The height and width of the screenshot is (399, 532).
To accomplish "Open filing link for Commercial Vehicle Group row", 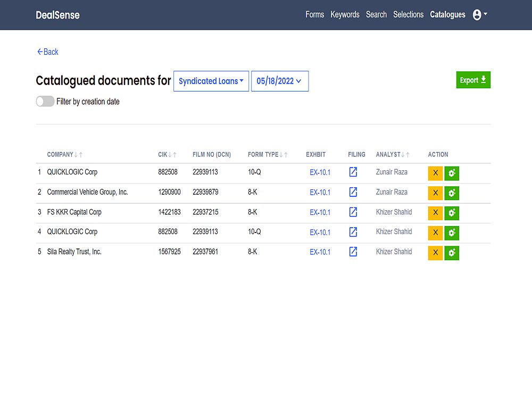I will (353, 192).
